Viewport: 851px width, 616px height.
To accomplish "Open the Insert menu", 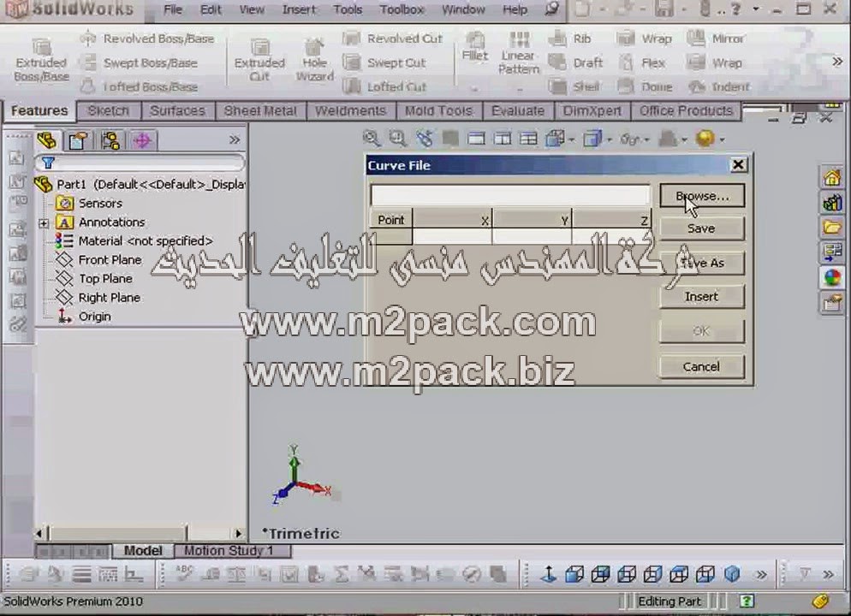I will pos(299,9).
